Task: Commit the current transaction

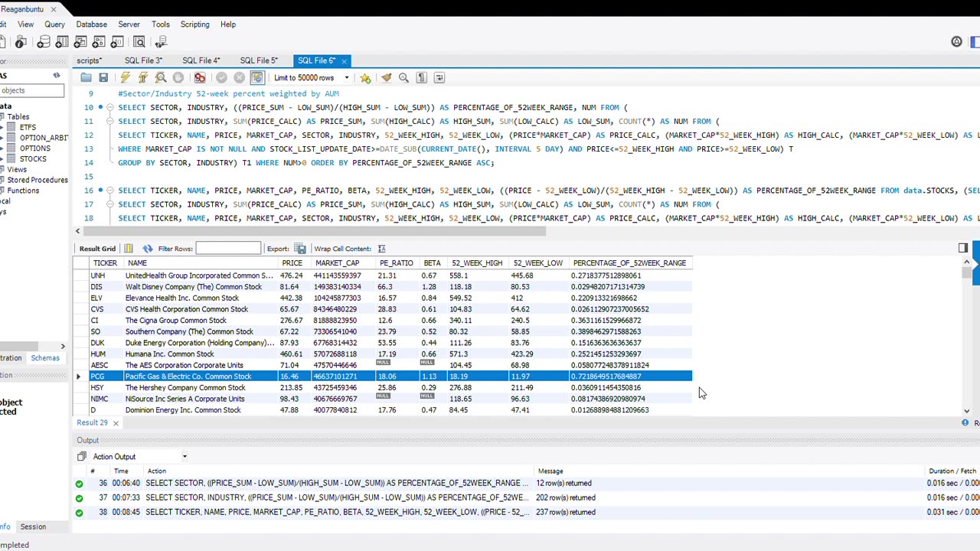Action: (221, 77)
